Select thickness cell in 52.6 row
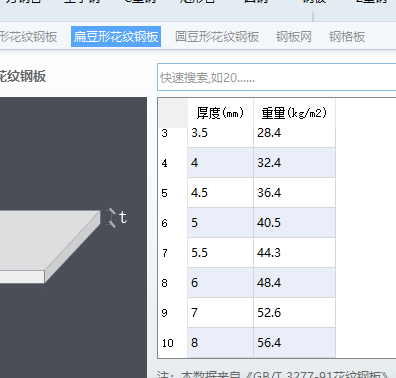The height and width of the screenshot is (378, 396). click(220, 313)
